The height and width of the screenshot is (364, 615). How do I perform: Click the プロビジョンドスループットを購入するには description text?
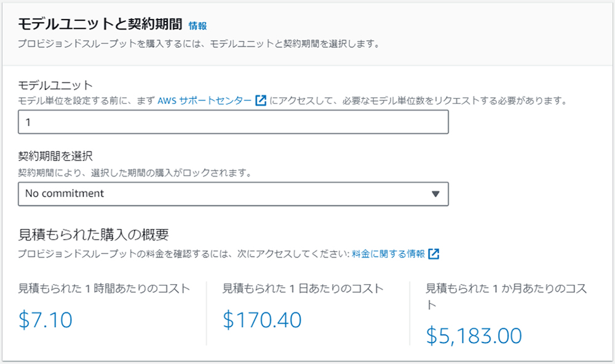tap(199, 44)
